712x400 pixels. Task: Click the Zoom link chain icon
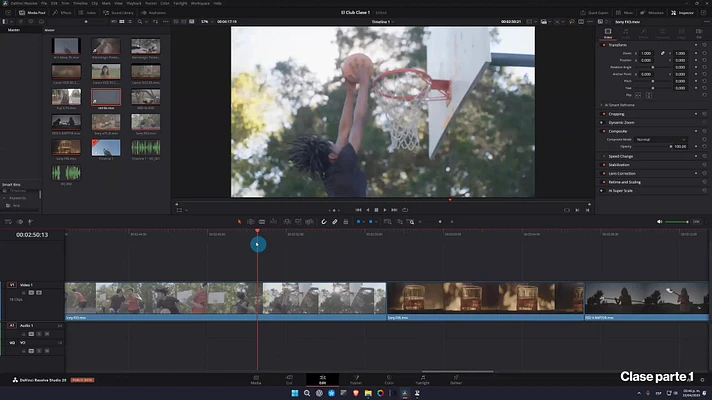[663, 53]
